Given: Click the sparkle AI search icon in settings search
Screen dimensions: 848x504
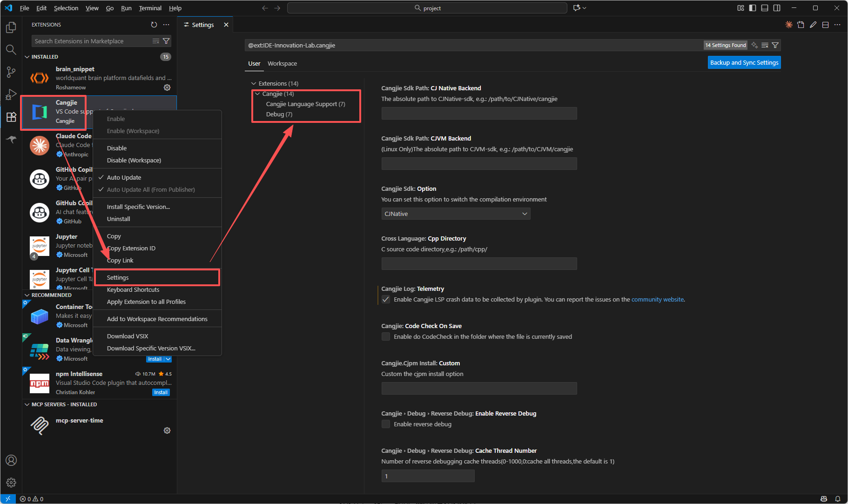Looking at the screenshot, I should point(754,45).
